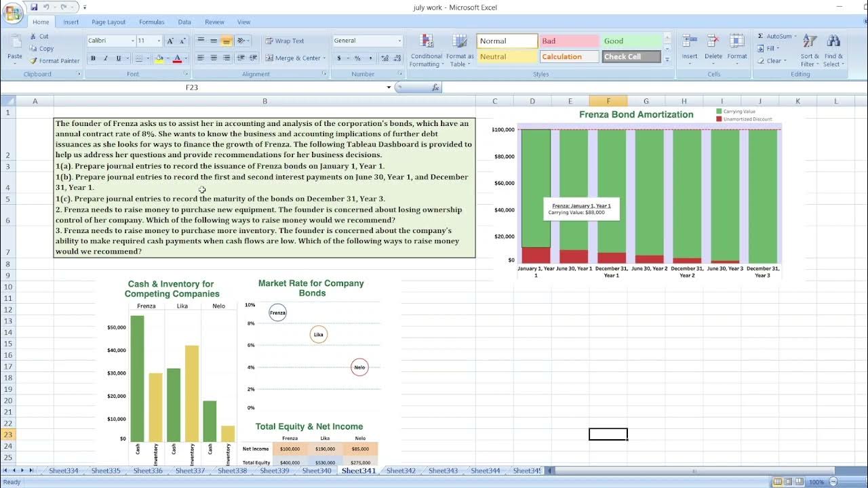Toggle middle vertical alignment
The height and width of the screenshot is (488, 868).
[214, 41]
